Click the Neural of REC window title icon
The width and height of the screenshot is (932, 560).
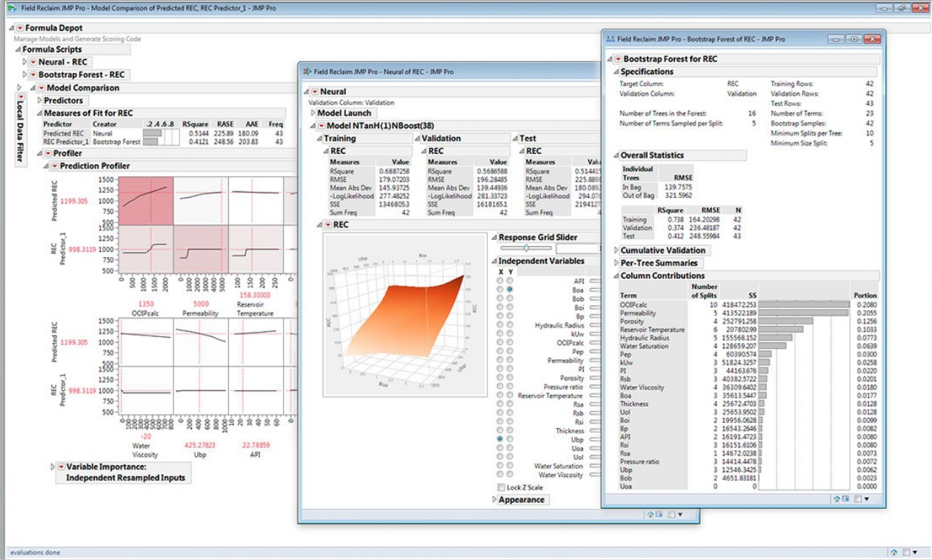click(307, 72)
